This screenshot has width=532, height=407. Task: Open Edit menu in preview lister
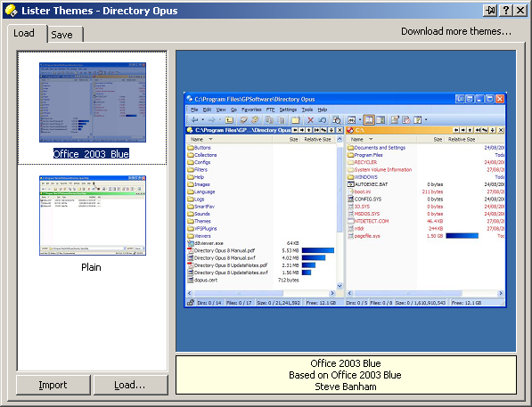[x=207, y=110]
